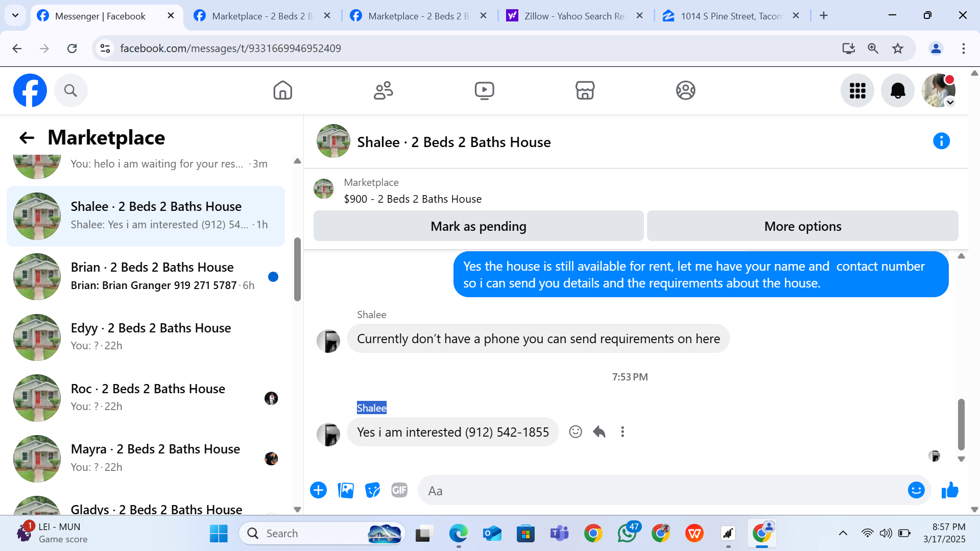The height and width of the screenshot is (551, 980).
Task: Open Shalee 2 Beds 2 Baths conversation
Action: coord(146,216)
